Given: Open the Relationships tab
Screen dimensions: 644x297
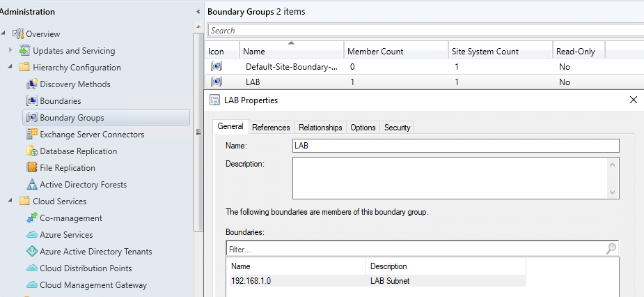Looking at the screenshot, I should click(x=320, y=128).
